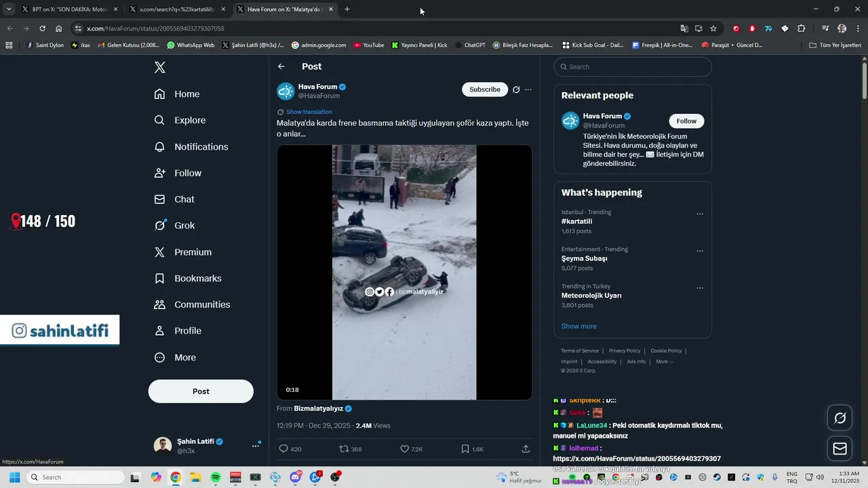Go to Home in X sidebar
The image size is (868, 488).
177,94
